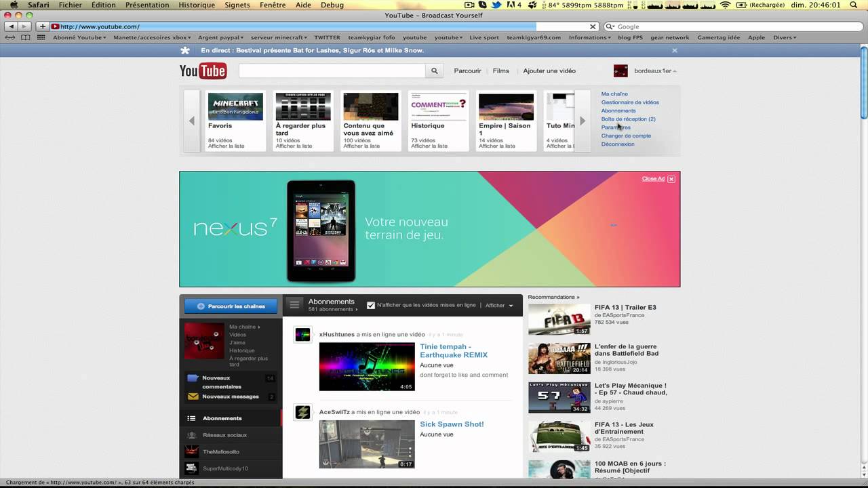Open the Historique menu
Image resolution: width=868 pixels, height=488 pixels.
197,5
